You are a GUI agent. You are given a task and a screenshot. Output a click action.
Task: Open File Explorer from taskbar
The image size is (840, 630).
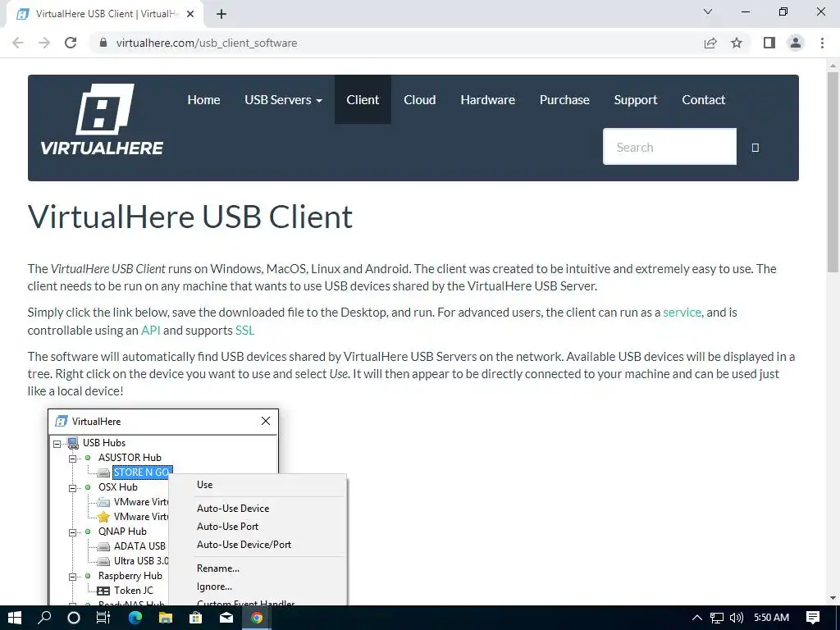166,618
